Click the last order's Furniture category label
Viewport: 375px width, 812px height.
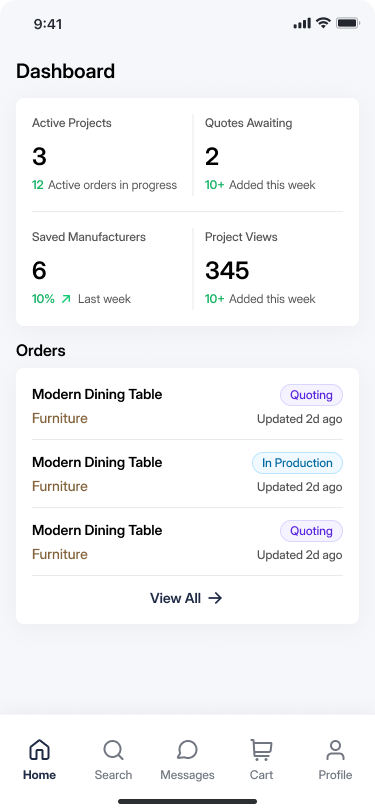(x=60, y=554)
